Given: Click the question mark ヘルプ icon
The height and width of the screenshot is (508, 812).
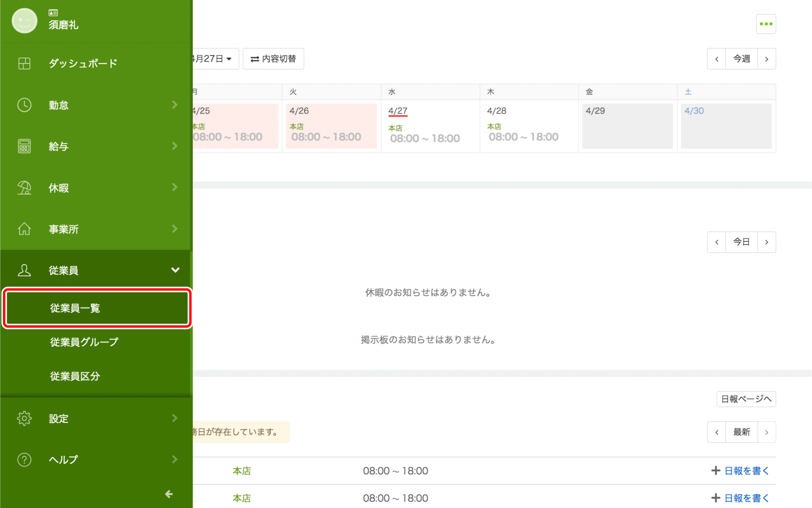Looking at the screenshot, I should [24, 460].
